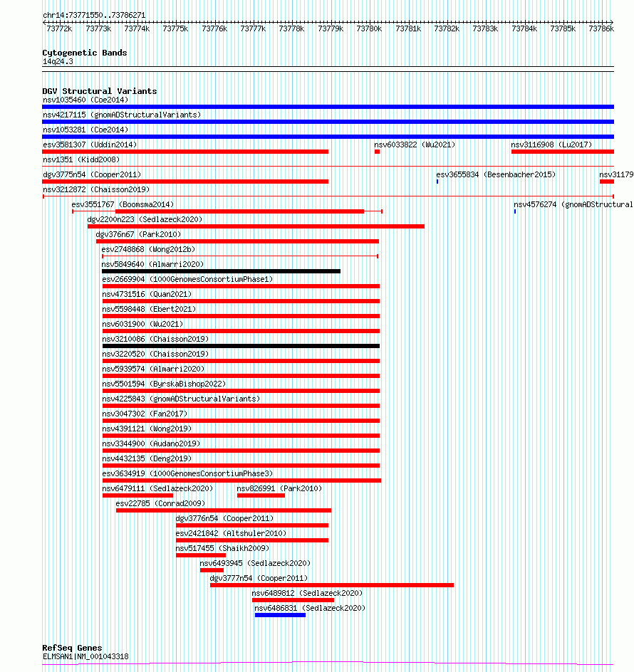634x672 pixels.
Task: Select the black nsv3210086 (Chaisson2019) bar
Action: click(241, 346)
